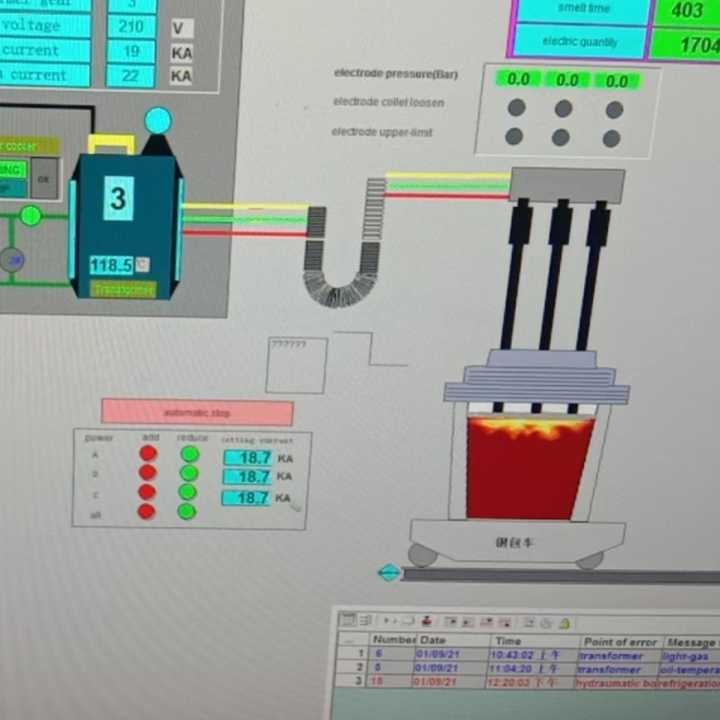Image resolution: width=720 pixels, height=720 pixels.
Task: Click the electric quantity label
Action: (x=579, y=42)
